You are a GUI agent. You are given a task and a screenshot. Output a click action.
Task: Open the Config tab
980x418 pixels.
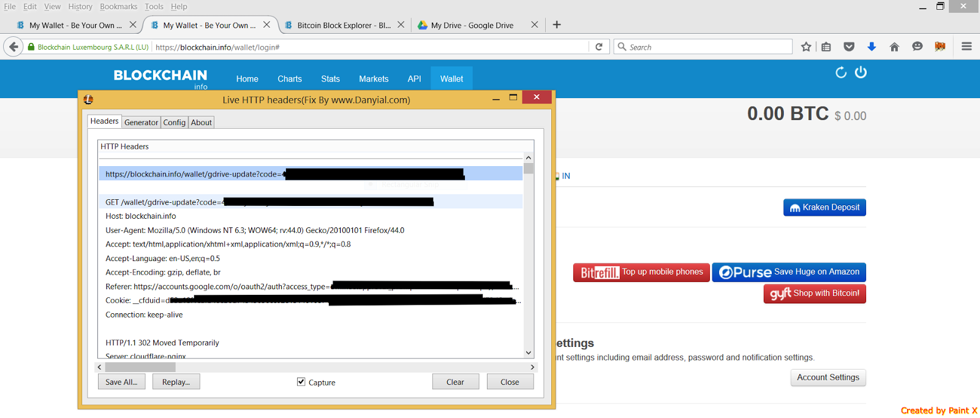click(x=174, y=123)
